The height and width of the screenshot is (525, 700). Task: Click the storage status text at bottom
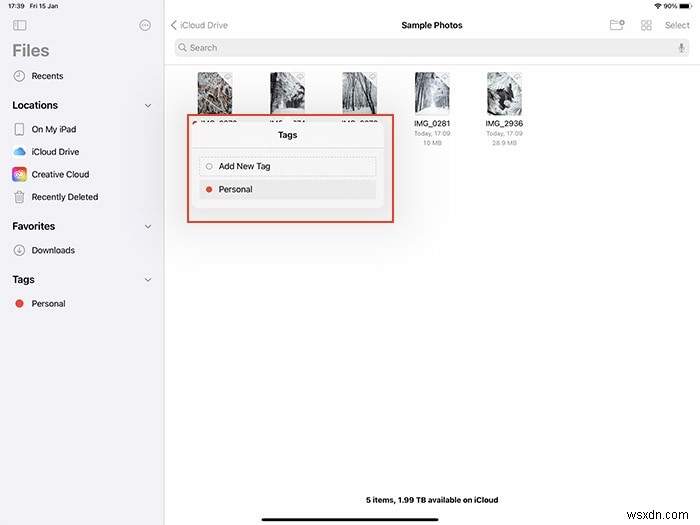[432, 500]
